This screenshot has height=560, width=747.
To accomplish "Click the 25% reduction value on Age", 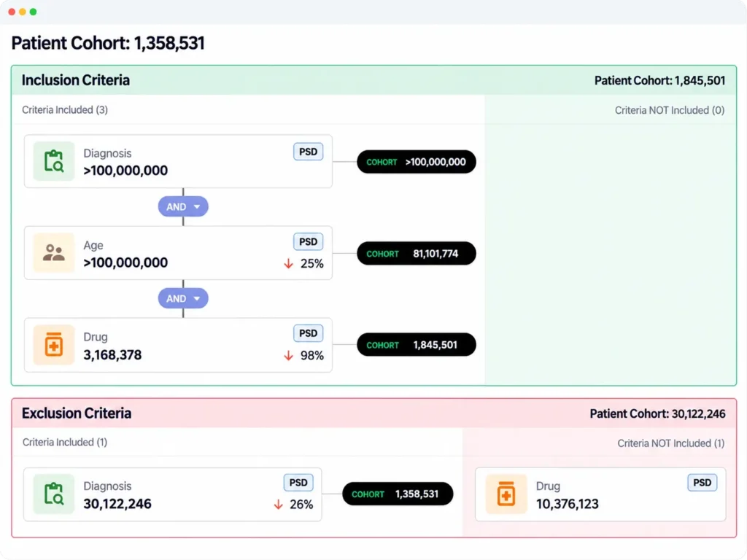I will click(312, 264).
